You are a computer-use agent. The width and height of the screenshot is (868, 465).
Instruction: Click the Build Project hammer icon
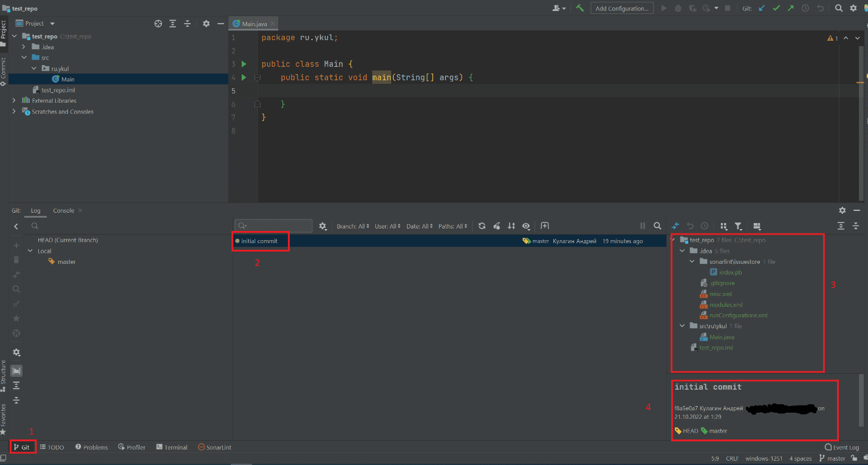pos(580,9)
